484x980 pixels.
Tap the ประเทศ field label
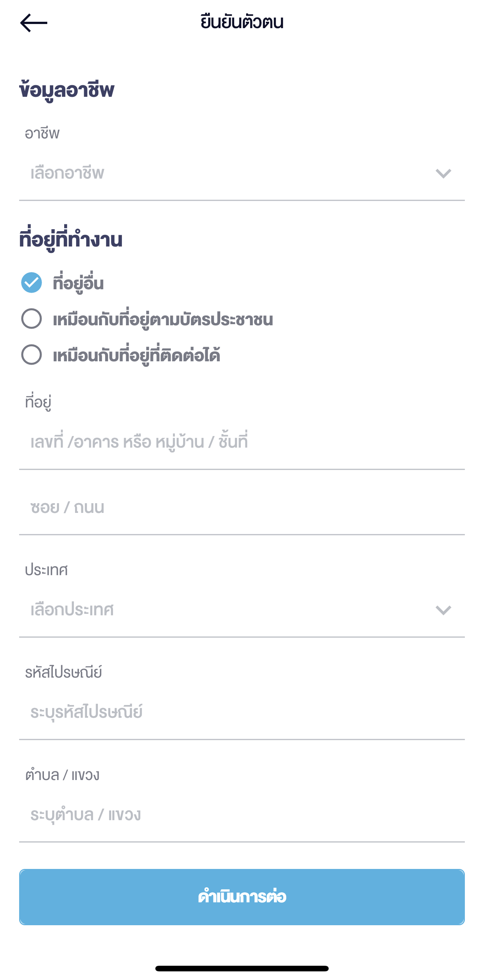click(x=47, y=570)
